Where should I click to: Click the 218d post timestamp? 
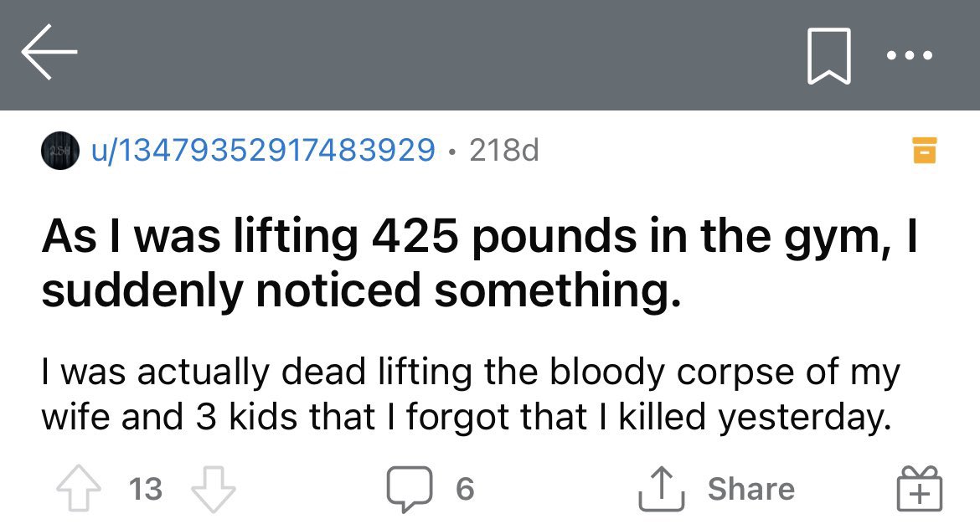pyautogui.click(x=504, y=151)
